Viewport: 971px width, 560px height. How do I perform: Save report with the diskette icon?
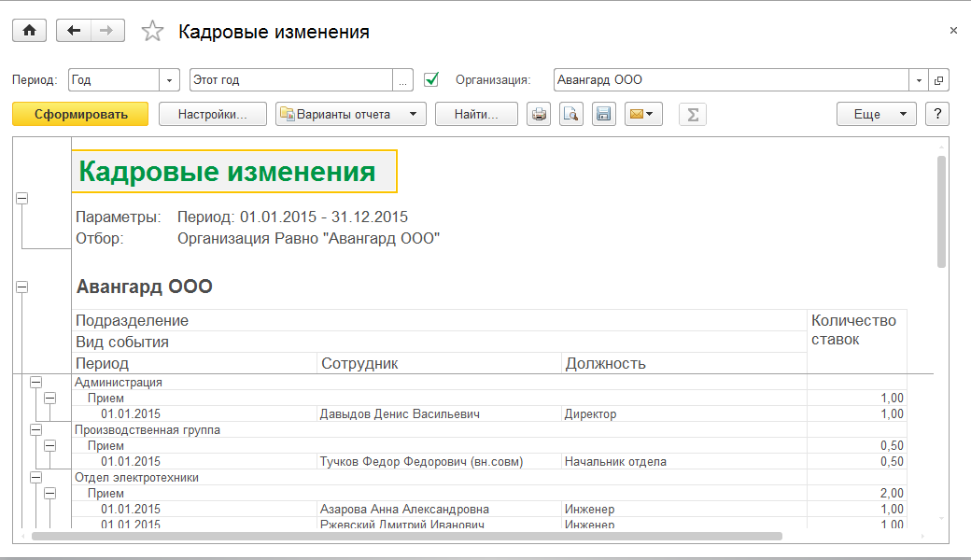coord(603,114)
